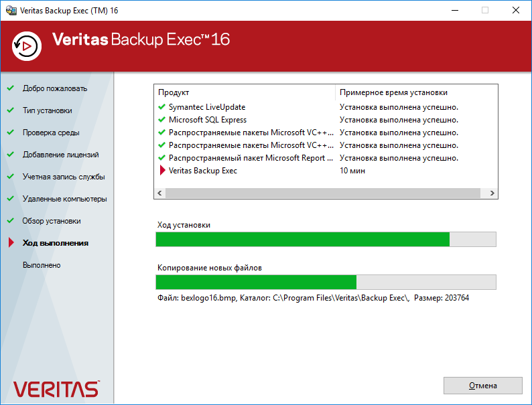Click the VERITAS logo at bottom left
532x405 pixels.
[x=56, y=389]
